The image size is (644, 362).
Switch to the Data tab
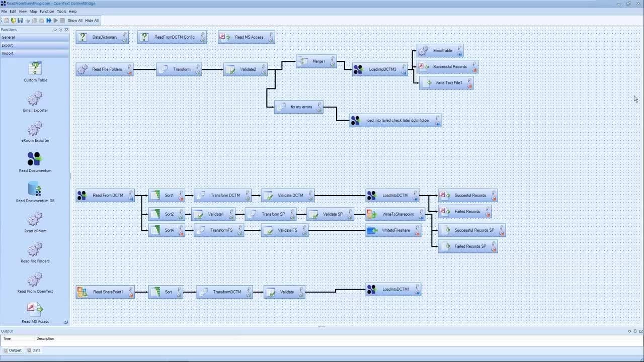tap(34, 350)
